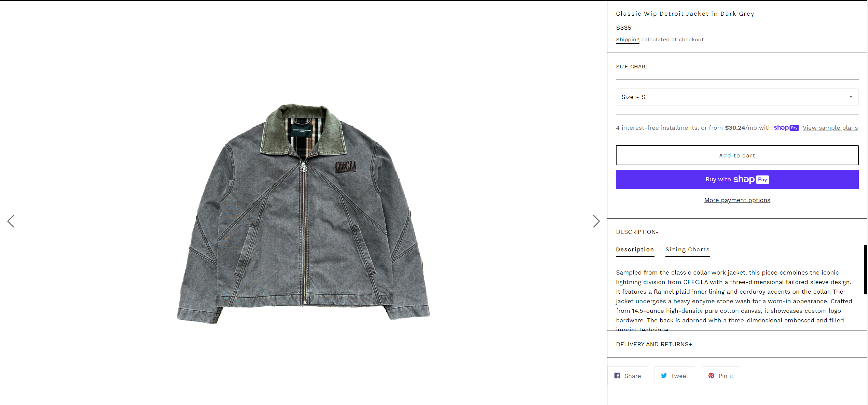
Task: Click the size dropdown arrow
Action: point(851,97)
